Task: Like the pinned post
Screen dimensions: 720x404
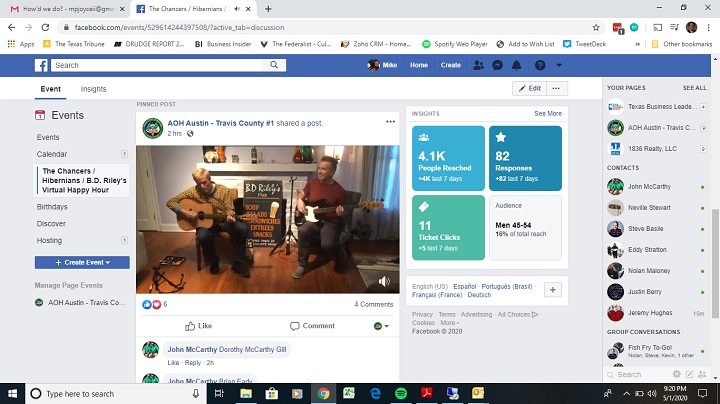Action: click(199, 325)
